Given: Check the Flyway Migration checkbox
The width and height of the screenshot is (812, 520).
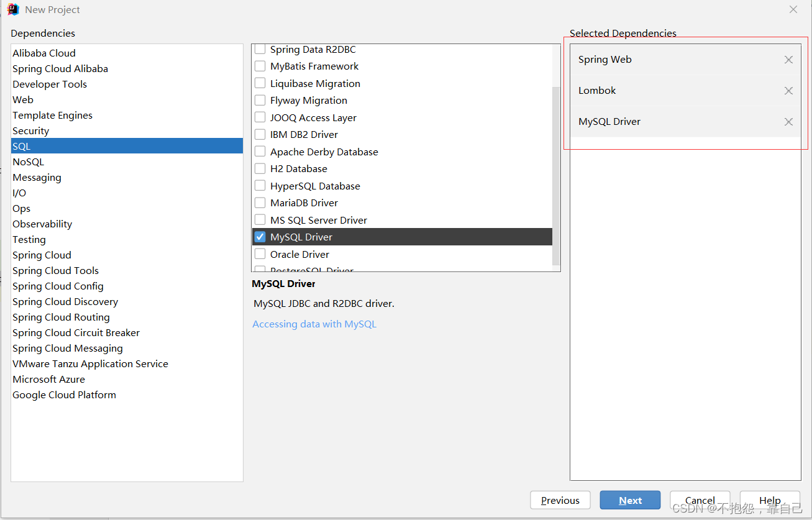Looking at the screenshot, I should click(260, 100).
